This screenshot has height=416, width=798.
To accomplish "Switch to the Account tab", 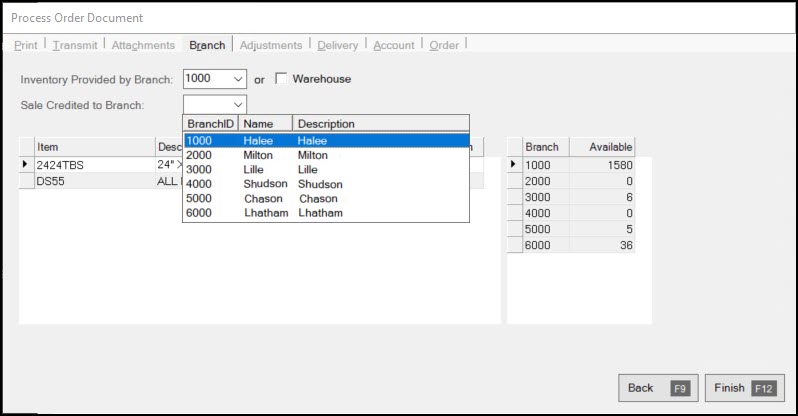I will (x=395, y=45).
